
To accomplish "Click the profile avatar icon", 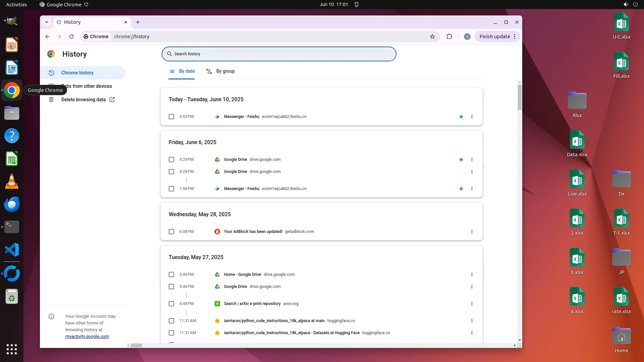I will click(467, 37).
